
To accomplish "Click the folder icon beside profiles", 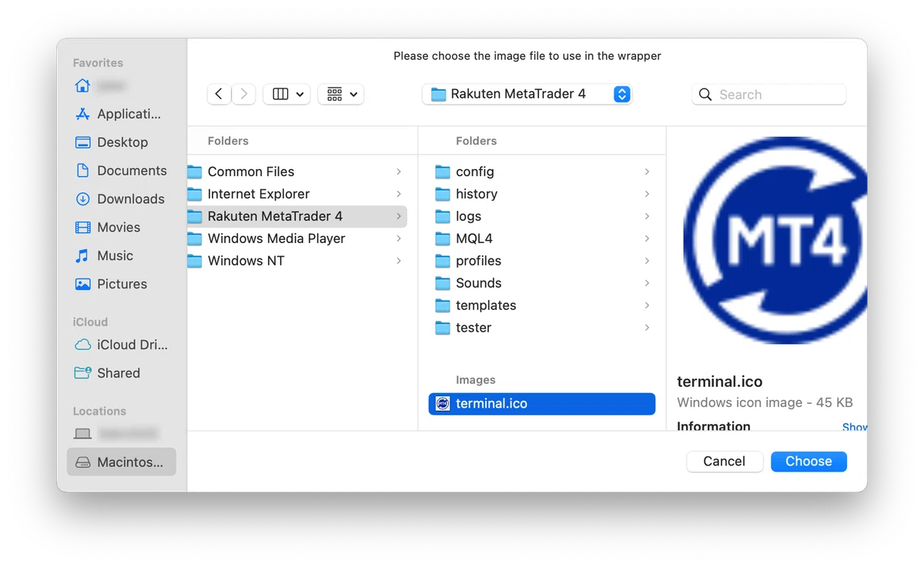I will click(x=443, y=261).
